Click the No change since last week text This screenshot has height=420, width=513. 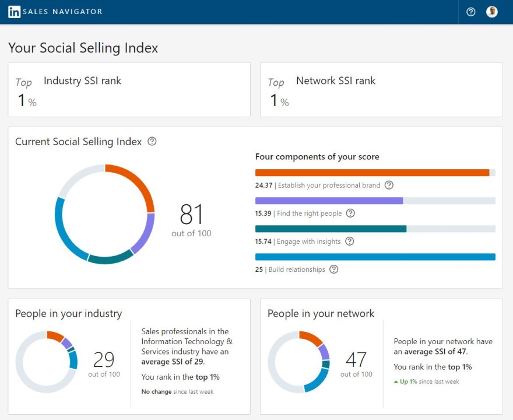pos(177,391)
